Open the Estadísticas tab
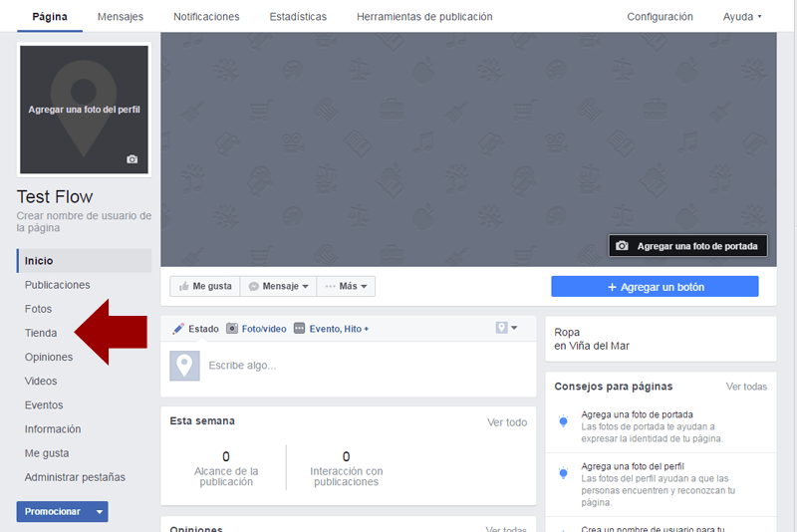 pos(298,17)
